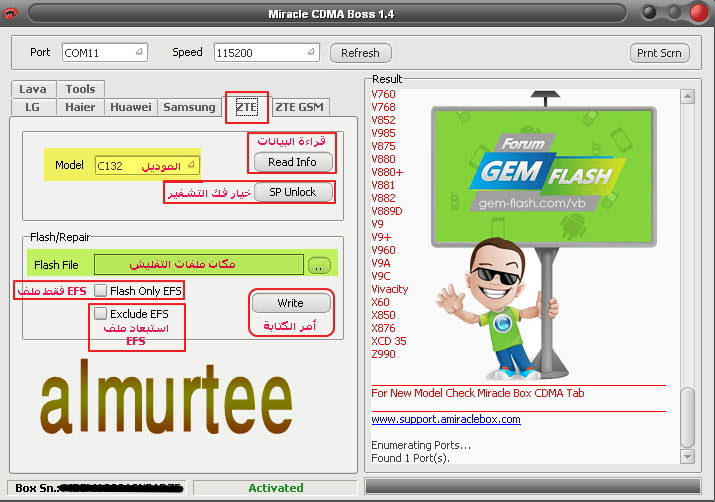Click the V985 entry in Result list
This screenshot has height=502, width=715.
383,133
